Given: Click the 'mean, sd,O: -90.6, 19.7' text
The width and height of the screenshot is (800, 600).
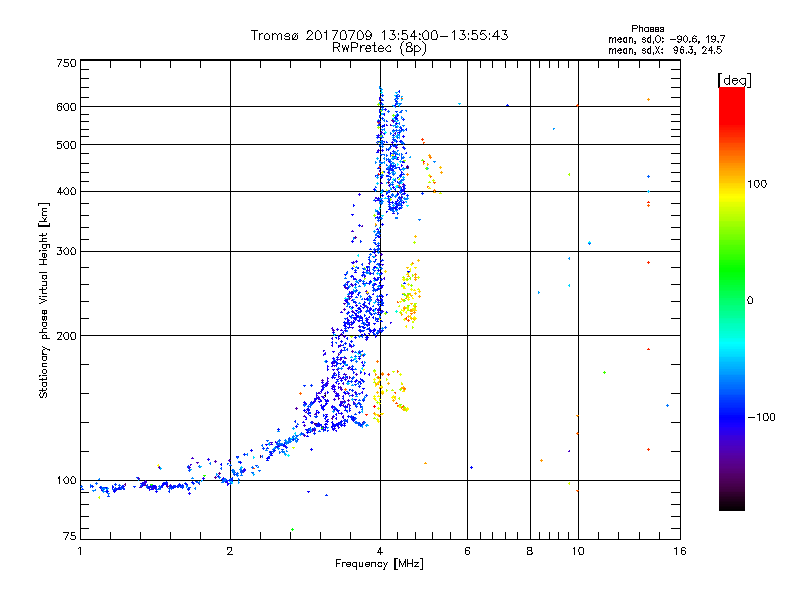Looking at the screenshot, I should click(666, 39).
